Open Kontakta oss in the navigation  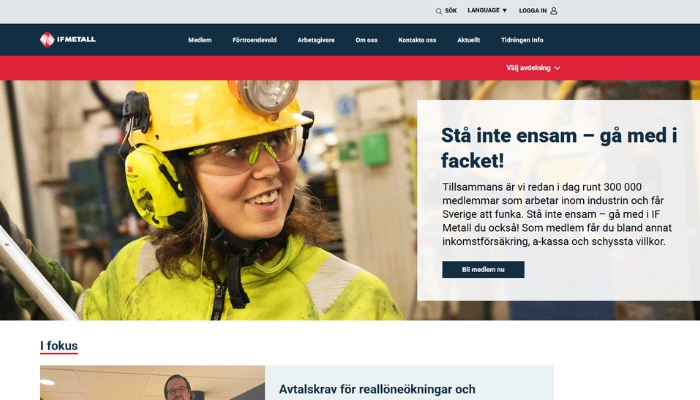pos(417,40)
